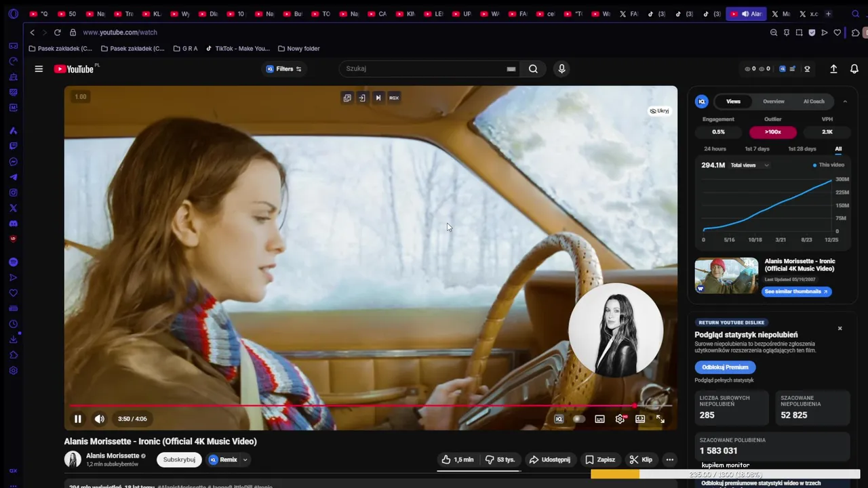Reload the browser page
The image size is (868, 488).
point(57,33)
